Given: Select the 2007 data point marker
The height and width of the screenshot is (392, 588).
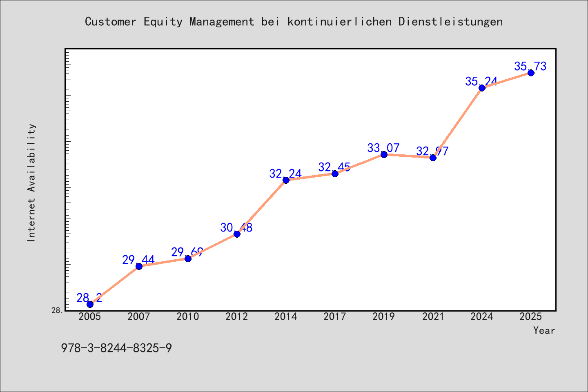Looking at the screenshot, I should point(139,266).
